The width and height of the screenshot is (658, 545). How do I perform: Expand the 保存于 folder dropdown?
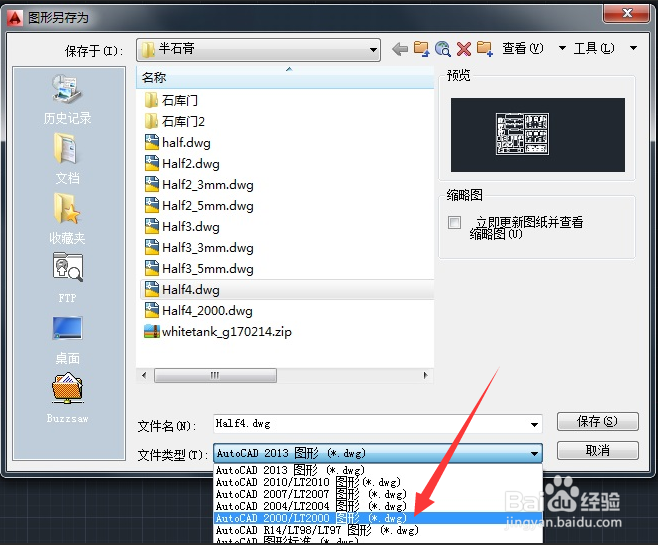(372, 50)
